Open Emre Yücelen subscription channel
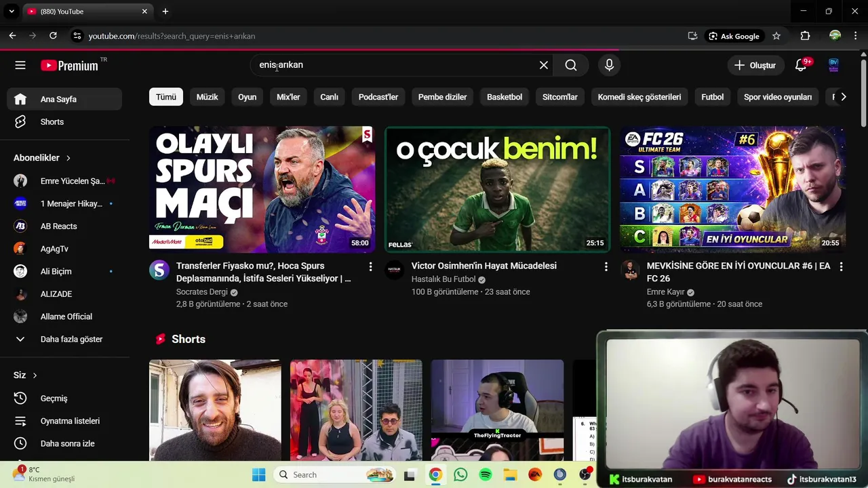 pos(65,181)
